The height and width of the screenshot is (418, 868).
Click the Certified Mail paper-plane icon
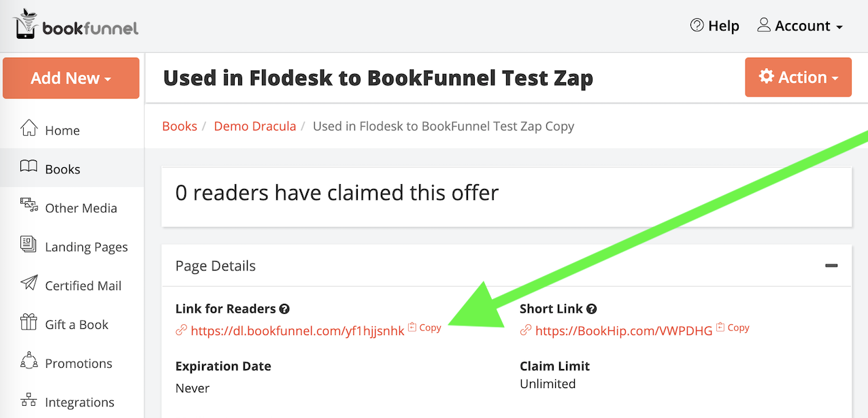click(29, 284)
